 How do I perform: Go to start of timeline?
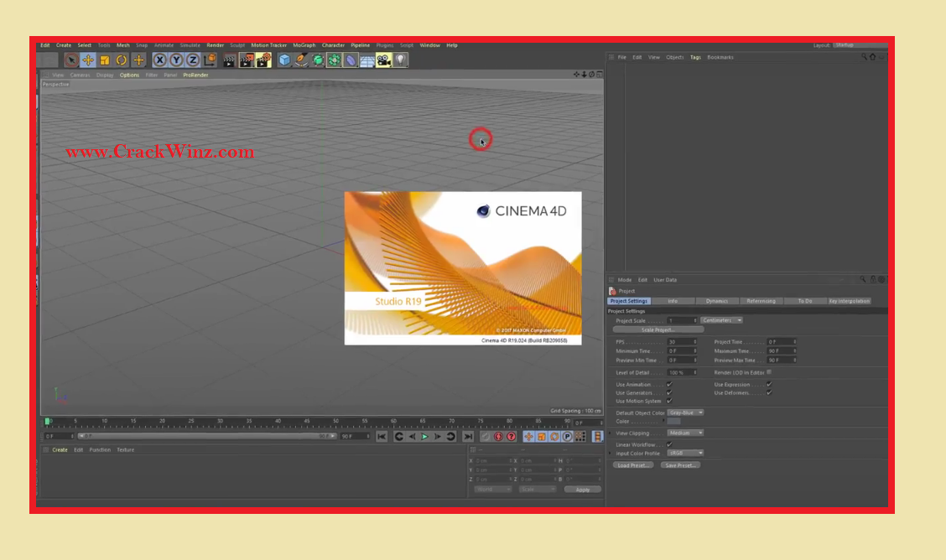point(382,437)
